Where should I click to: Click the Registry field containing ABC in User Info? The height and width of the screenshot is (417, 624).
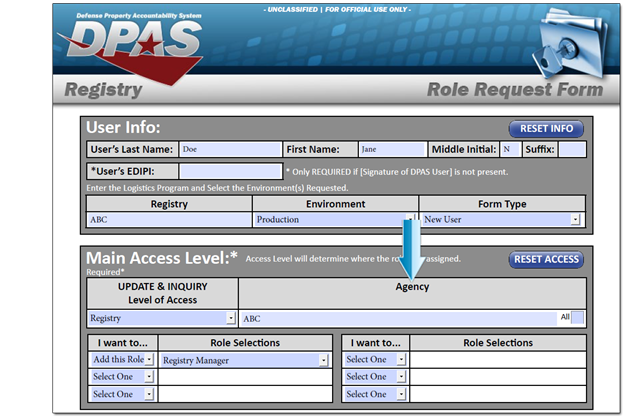coord(169,219)
